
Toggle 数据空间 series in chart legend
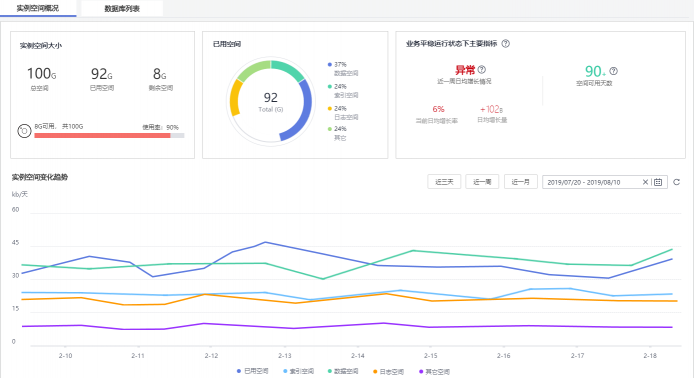tap(343, 371)
